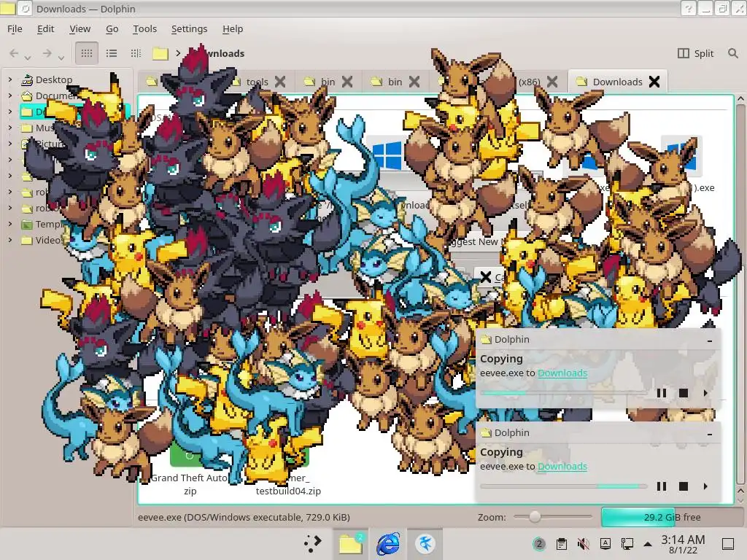Click the folder icon in the location bar

[160, 53]
